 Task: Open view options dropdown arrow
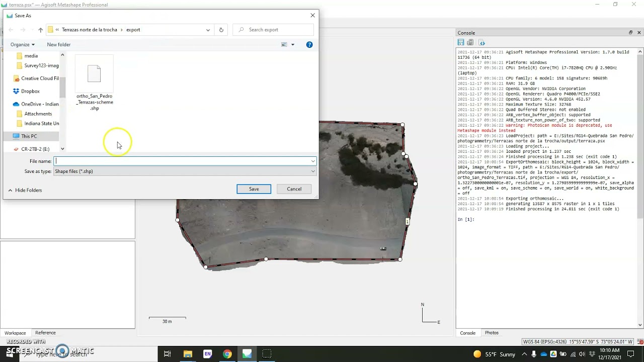pyautogui.click(x=293, y=45)
